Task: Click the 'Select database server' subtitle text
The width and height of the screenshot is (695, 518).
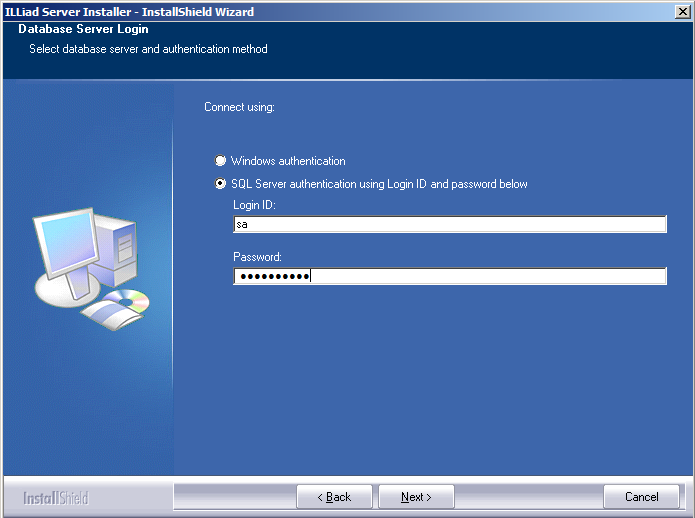Action: pyautogui.click(x=148, y=49)
